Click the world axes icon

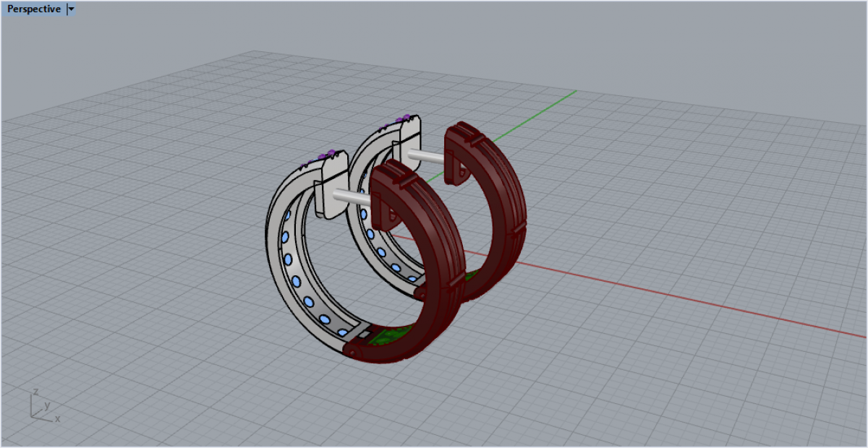[45, 406]
